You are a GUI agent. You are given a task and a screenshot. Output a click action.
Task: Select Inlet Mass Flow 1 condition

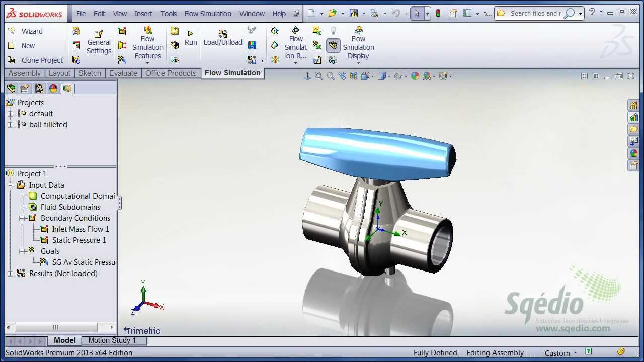[x=74, y=229]
